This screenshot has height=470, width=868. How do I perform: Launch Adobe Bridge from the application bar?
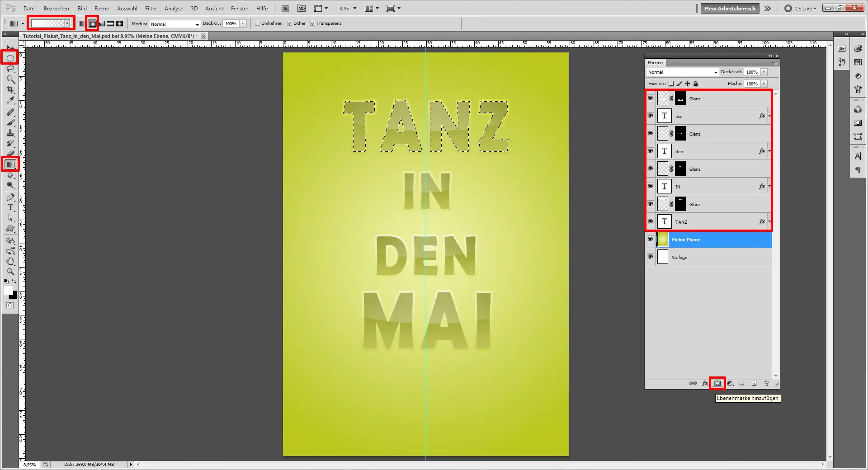[x=284, y=8]
